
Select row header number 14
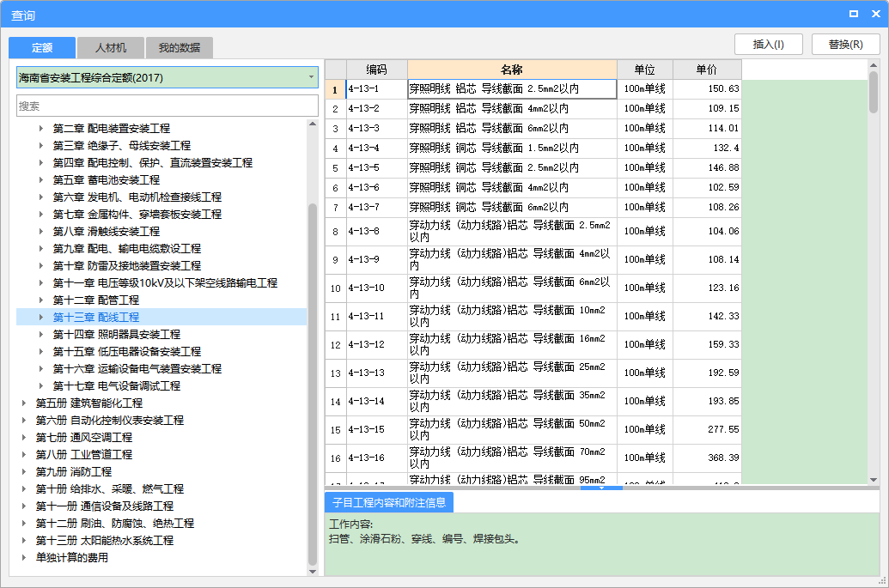pos(336,401)
